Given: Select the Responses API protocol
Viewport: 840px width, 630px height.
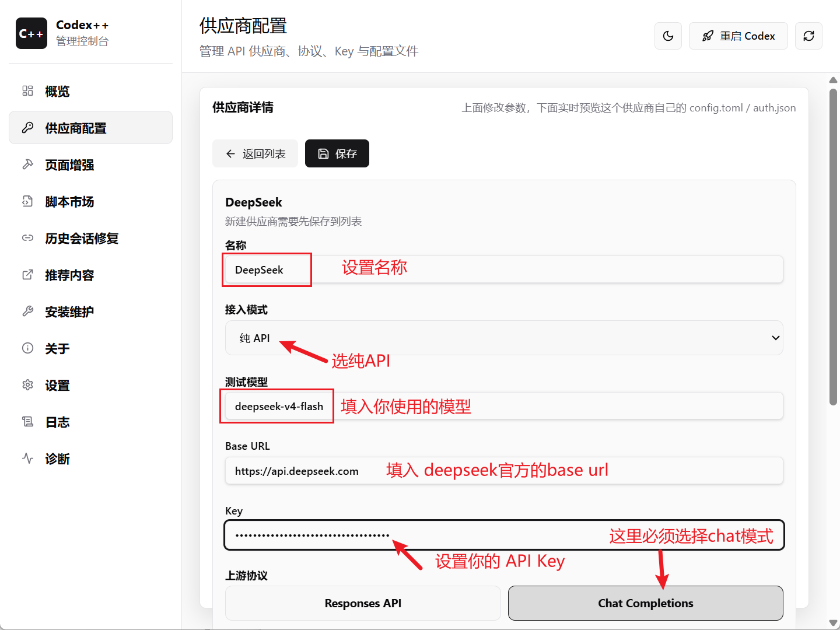Looking at the screenshot, I should (363, 603).
